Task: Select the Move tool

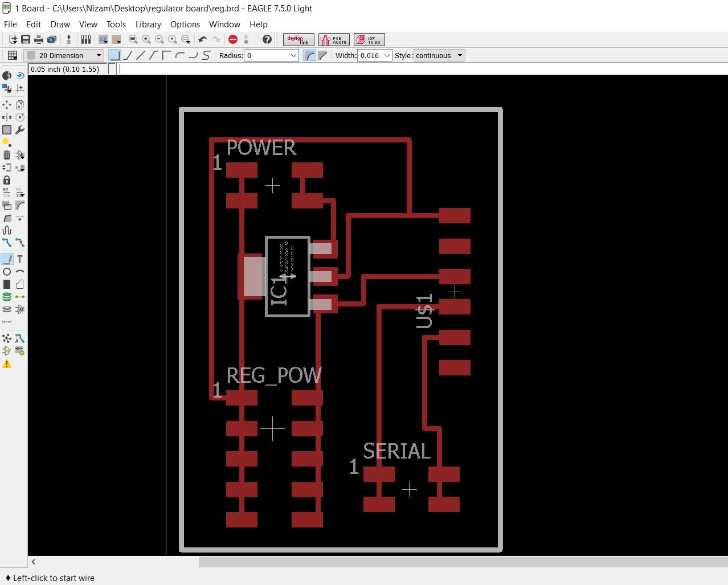Action: (x=7, y=105)
